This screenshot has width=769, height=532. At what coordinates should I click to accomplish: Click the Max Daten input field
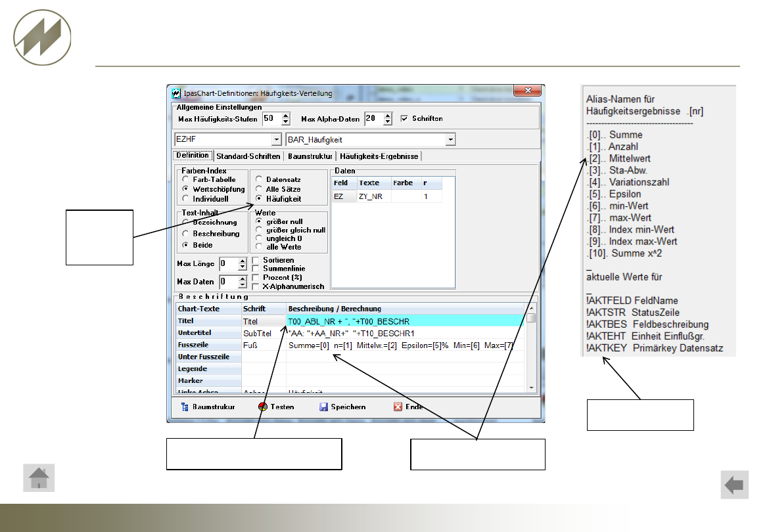pos(229,282)
